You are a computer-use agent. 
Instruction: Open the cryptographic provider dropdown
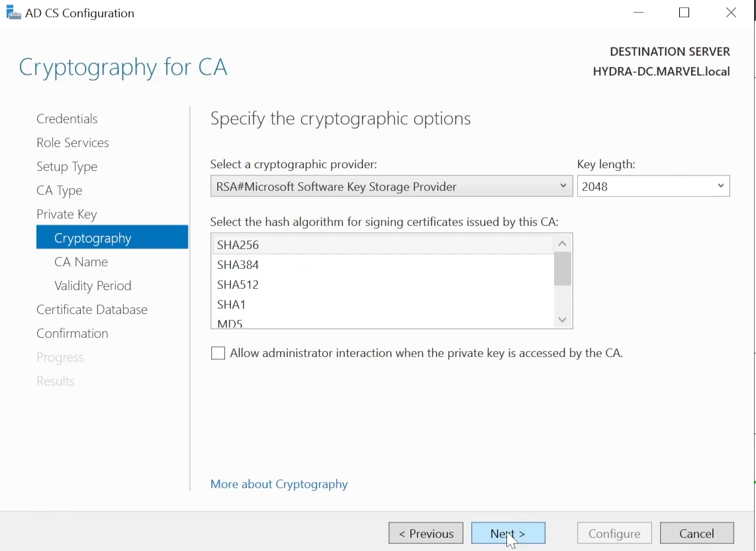pos(391,186)
